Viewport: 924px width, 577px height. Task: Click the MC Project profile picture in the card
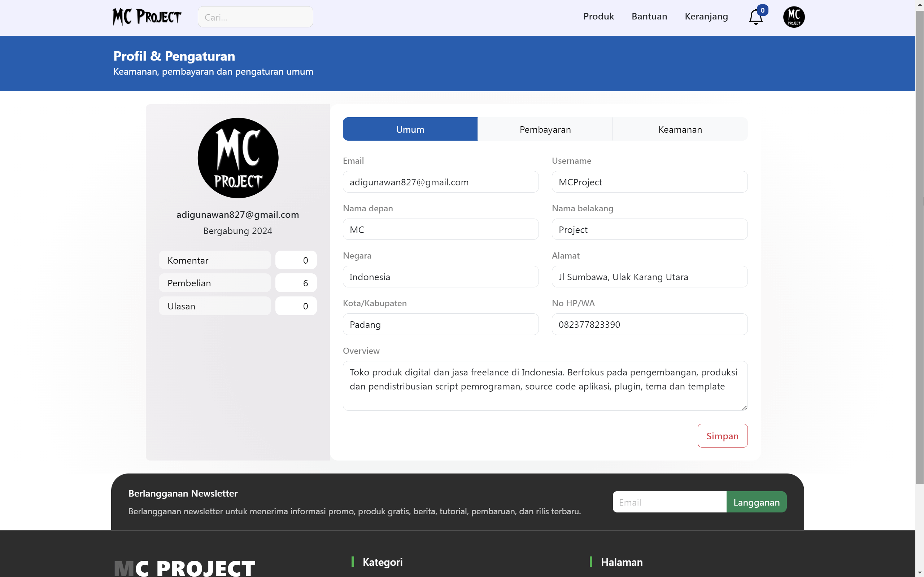click(238, 158)
